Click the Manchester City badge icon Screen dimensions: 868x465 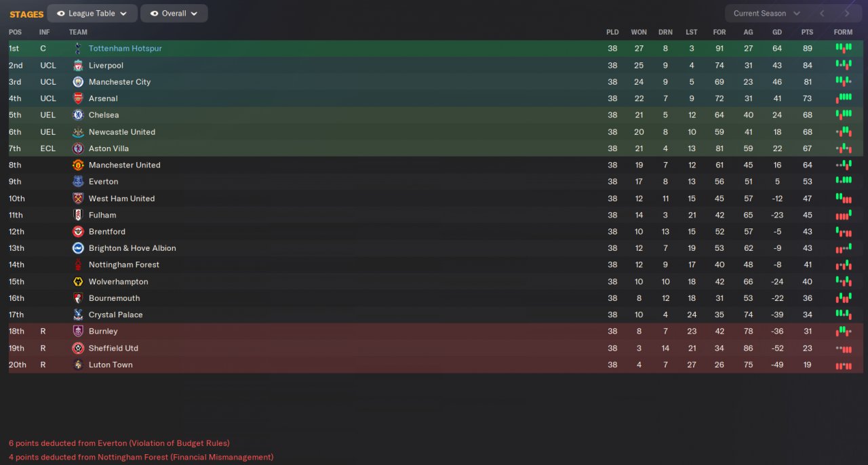78,82
